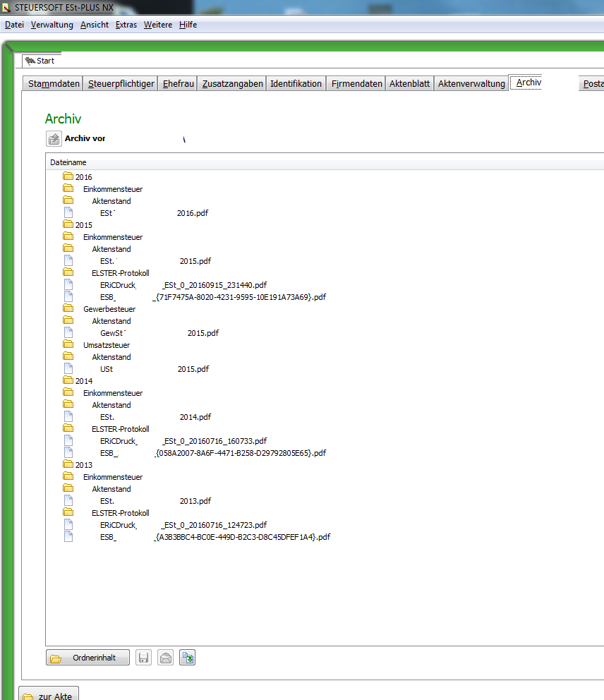The width and height of the screenshot is (604, 700).
Task: Click the copy-with-green-arrow export icon
Action: [187, 657]
